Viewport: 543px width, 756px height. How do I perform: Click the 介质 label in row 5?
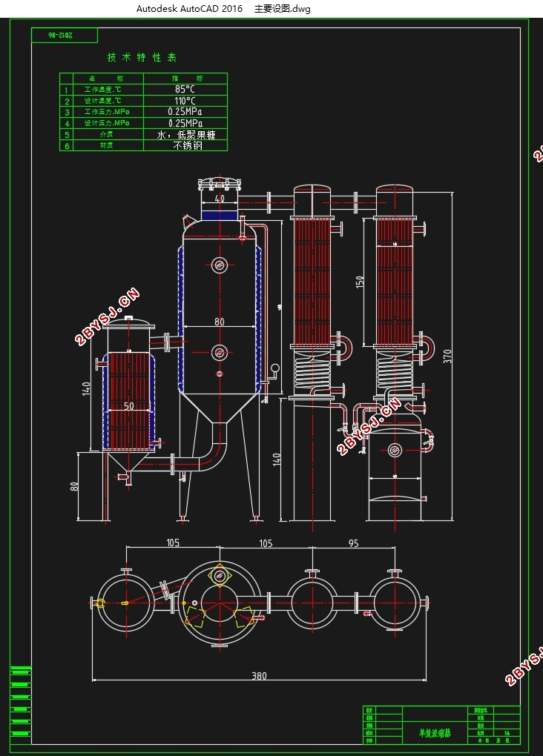pos(106,134)
